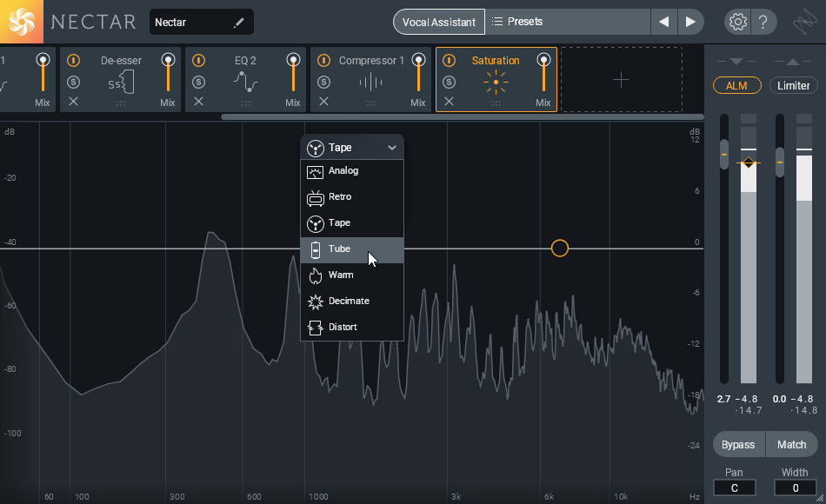The width and height of the screenshot is (826, 504).
Task: Click the input meter down-triangle icon
Action: [x=736, y=62]
